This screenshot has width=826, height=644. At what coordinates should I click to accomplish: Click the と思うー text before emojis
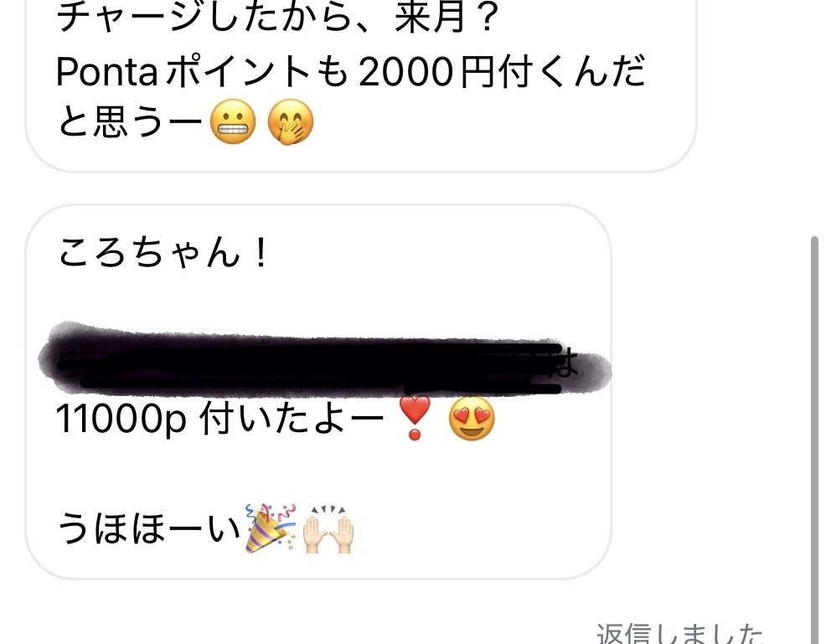click(130, 122)
